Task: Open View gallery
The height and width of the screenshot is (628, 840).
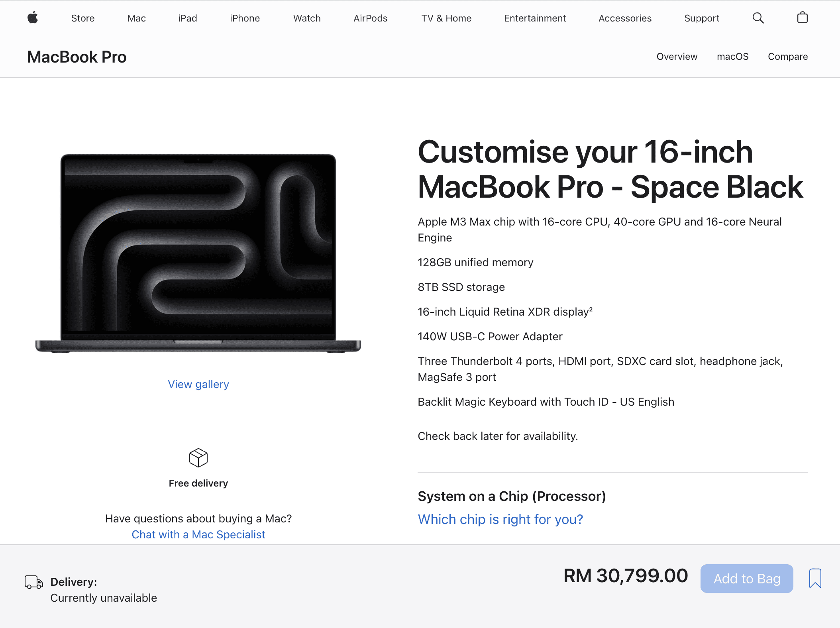Action: click(x=198, y=384)
